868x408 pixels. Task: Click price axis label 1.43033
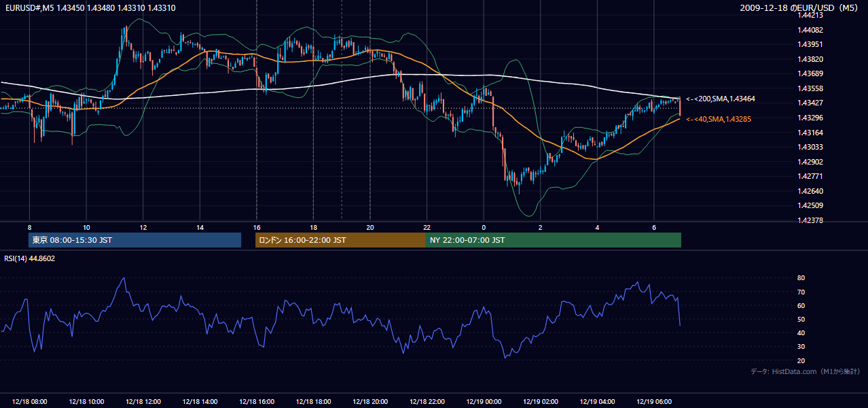coord(810,147)
